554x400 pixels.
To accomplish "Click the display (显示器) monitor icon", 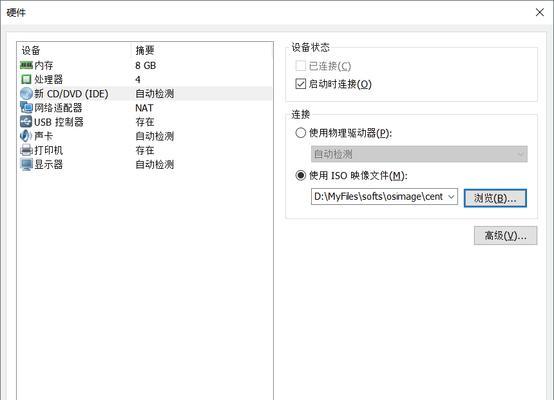I will click(26, 165).
